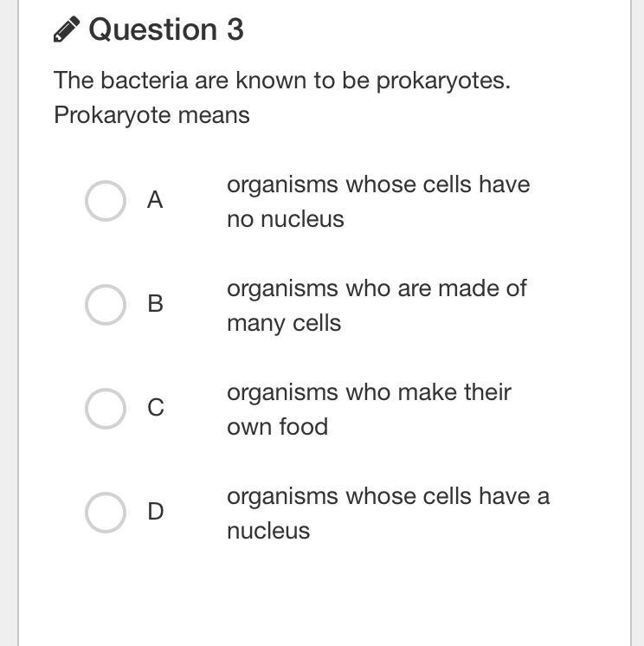Image resolution: width=644 pixels, height=646 pixels.
Task: Pick answer text 'organisms who make their own food'
Action: tap(369, 409)
